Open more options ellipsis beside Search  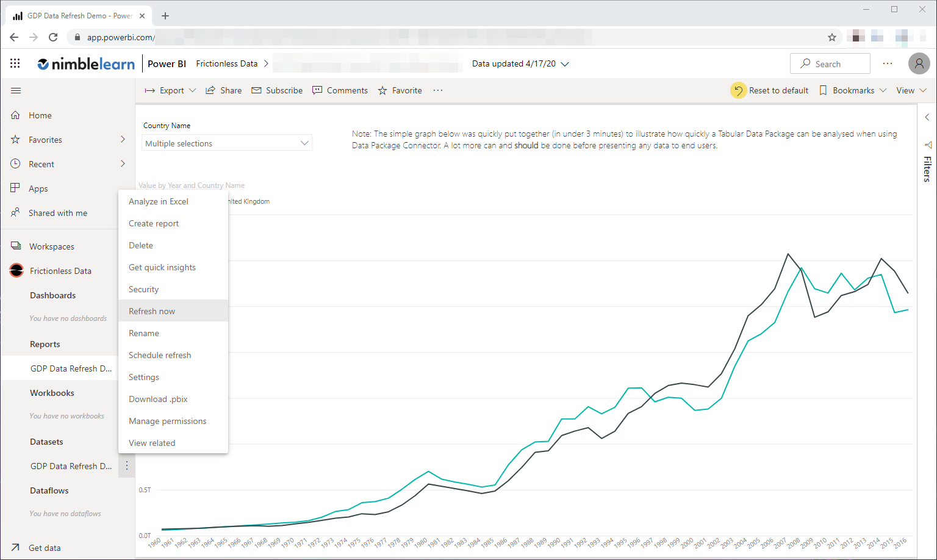point(888,63)
